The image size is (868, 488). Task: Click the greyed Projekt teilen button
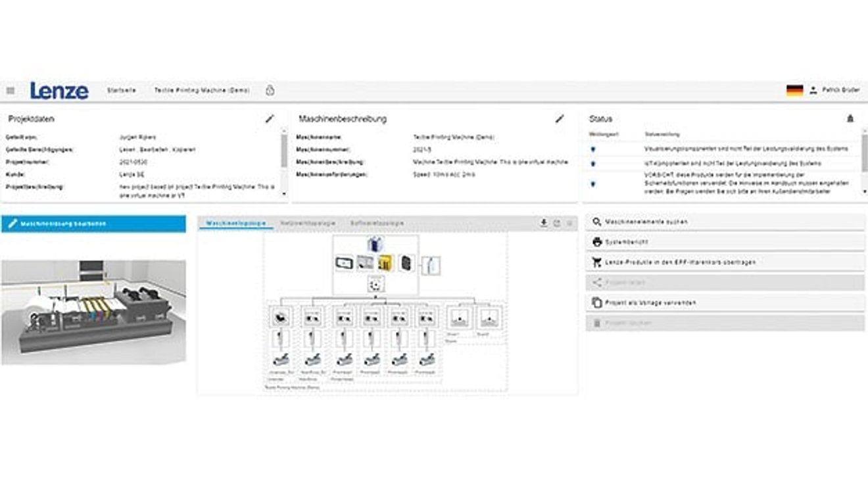coord(725,283)
